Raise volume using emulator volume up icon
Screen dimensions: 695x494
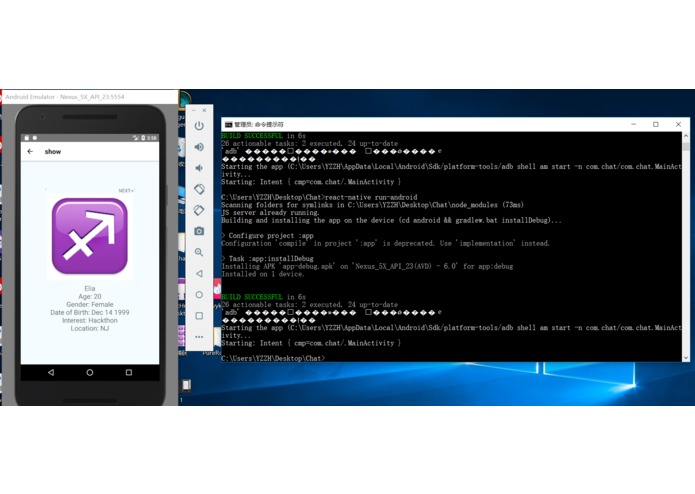(x=199, y=147)
